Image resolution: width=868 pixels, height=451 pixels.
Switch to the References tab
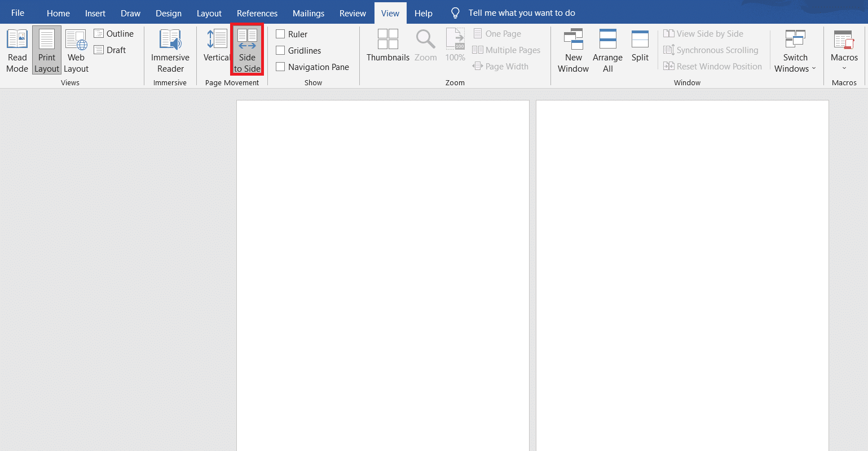[257, 13]
